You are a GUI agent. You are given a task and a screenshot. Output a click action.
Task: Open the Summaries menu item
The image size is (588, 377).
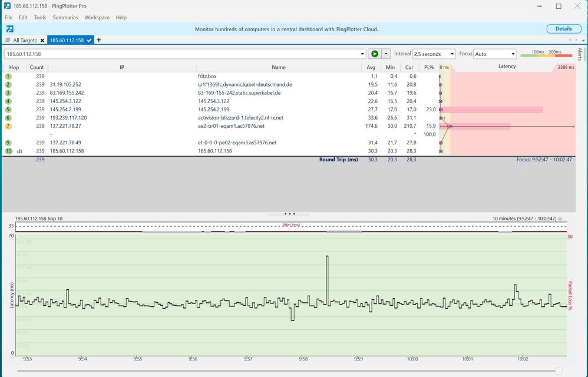click(x=65, y=17)
